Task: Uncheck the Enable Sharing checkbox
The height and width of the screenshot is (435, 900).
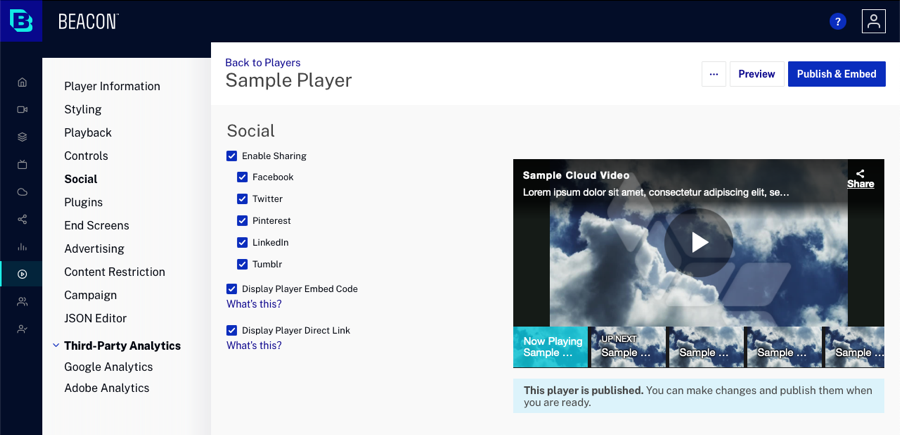Action: coord(232,156)
